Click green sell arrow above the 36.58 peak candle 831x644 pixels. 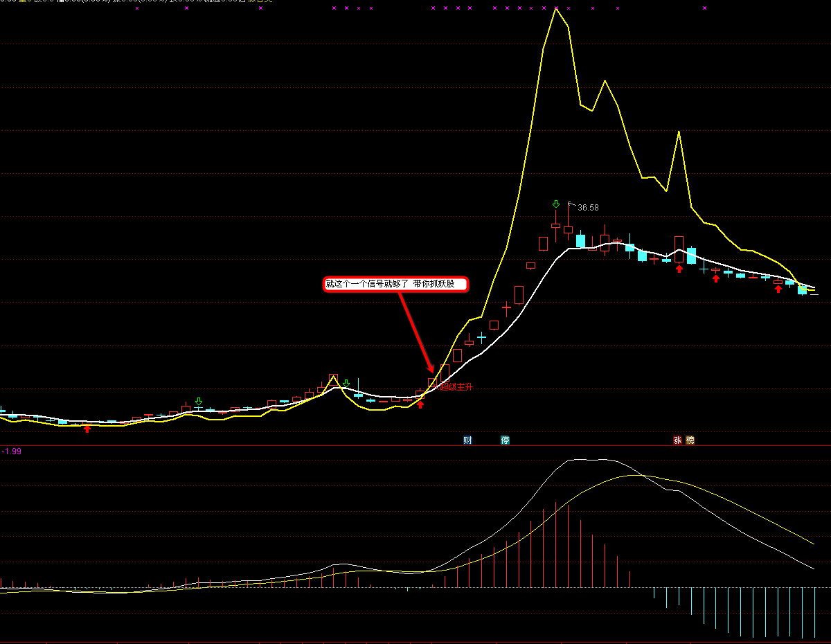click(555, 204)
